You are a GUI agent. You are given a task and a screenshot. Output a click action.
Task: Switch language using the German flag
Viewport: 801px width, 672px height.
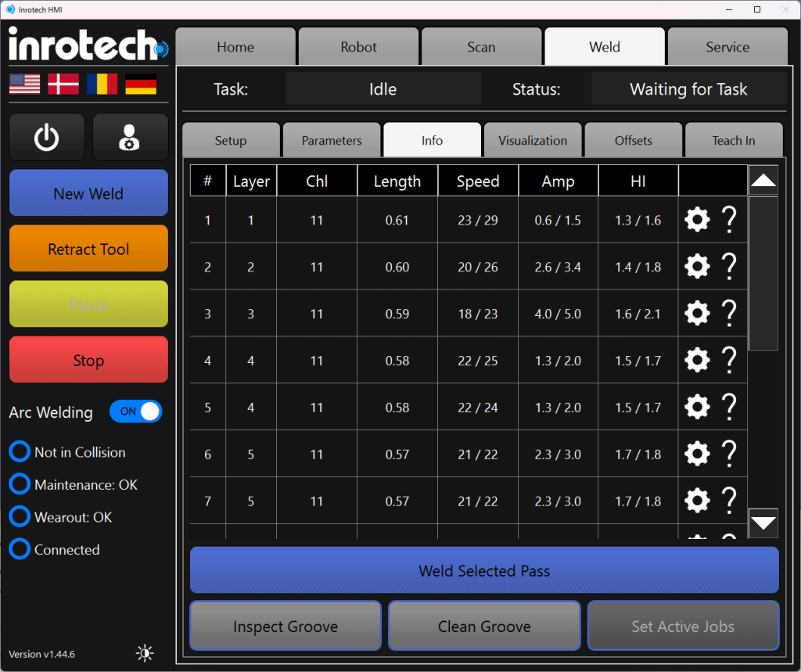tap(141, 84)
